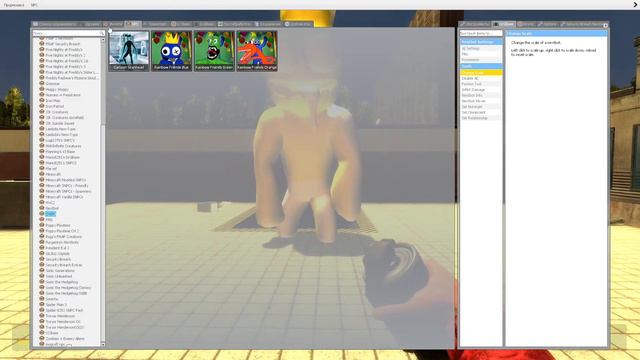
Task: Click the icon beside Nextbot category
Action: 42,208
